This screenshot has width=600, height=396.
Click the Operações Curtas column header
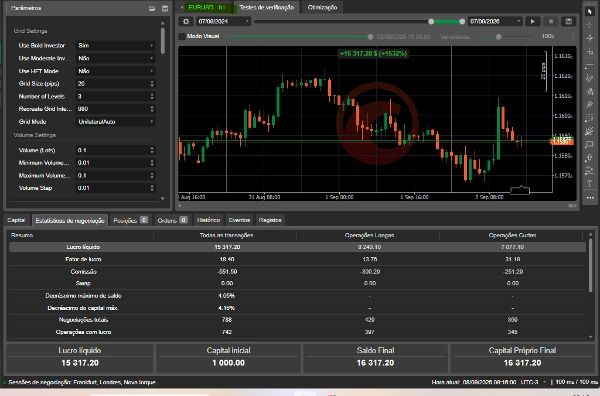pos(512,235)
